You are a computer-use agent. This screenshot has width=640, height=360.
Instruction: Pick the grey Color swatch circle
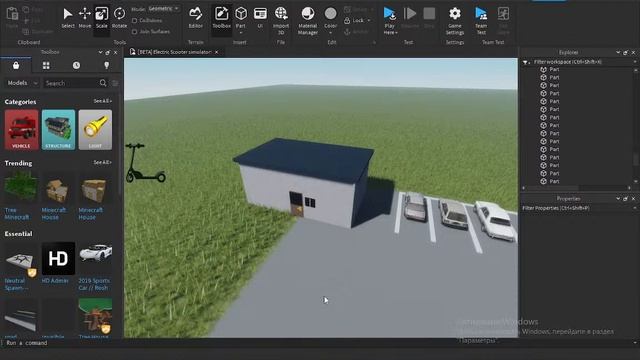coord(330,14)
